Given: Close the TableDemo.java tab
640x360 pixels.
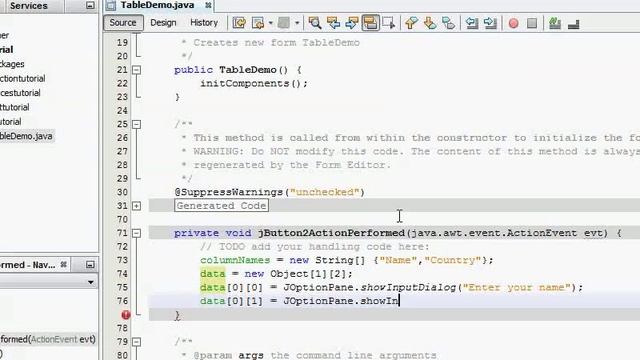Looking at the screenshot, I should pos(208,5).
